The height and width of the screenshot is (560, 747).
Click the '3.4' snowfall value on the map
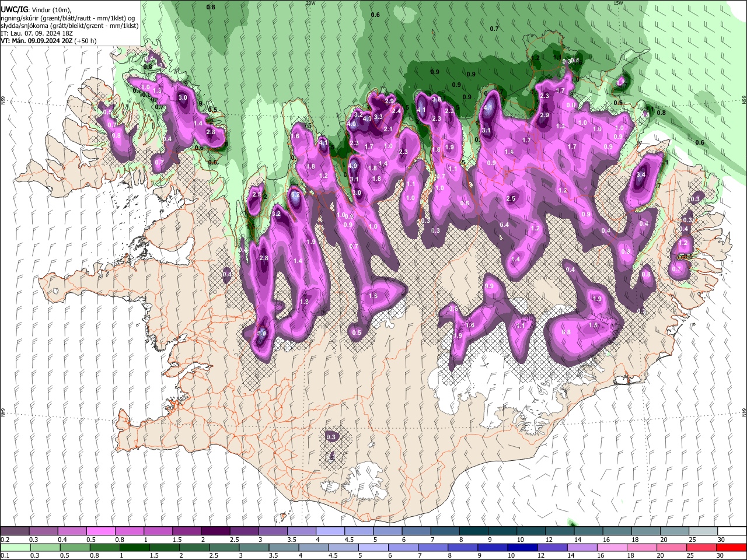pyautogui.click(x=641, y=174)
